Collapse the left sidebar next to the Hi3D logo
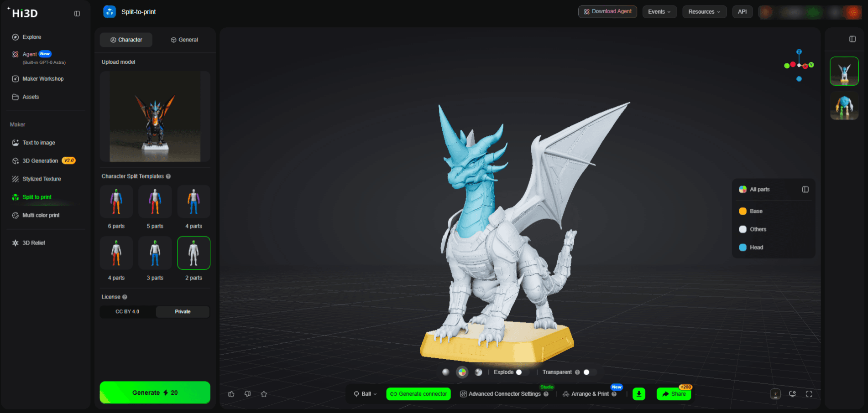The image size is (868, 413). pos(77,14)
